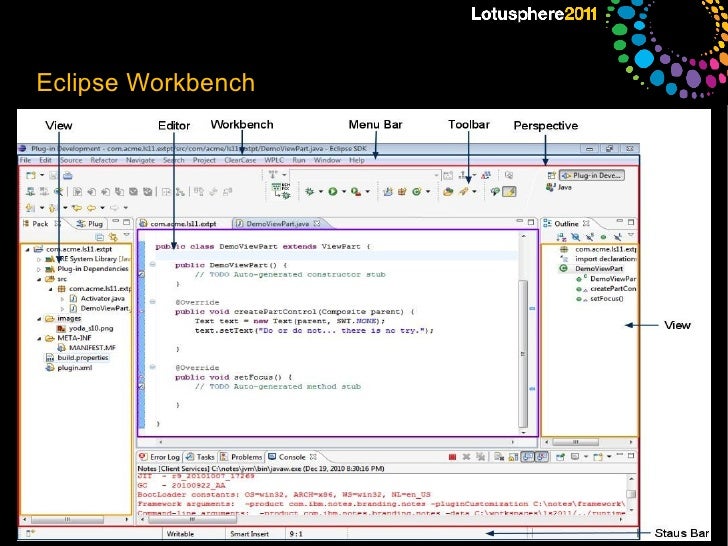Click the Display Selected Console icon

tap(575, 457)
